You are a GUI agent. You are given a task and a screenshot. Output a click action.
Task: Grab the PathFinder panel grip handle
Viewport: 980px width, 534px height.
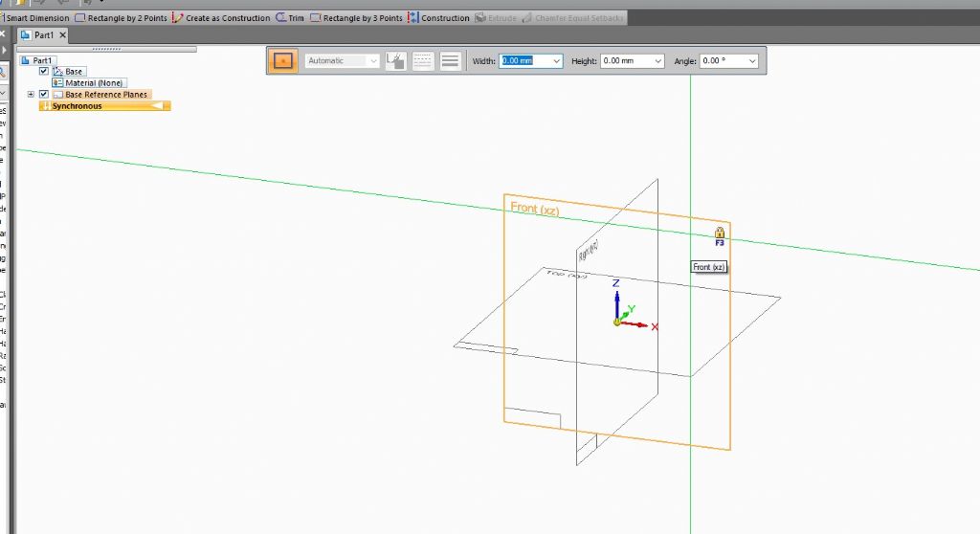(106, 48)
